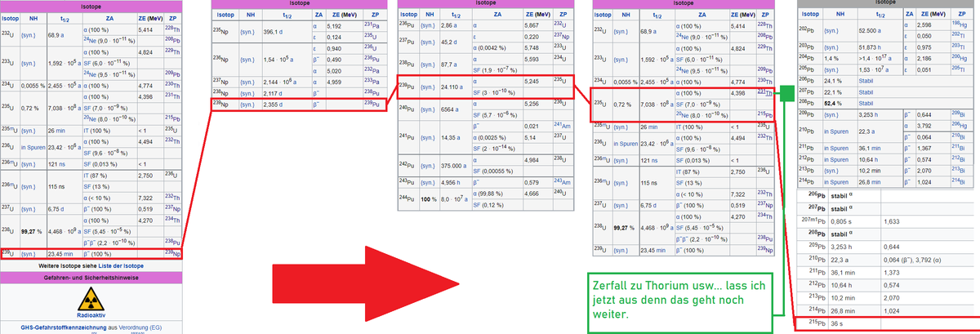
Task: Open 236Pu decay product in neptunium table
Action: 372,59
